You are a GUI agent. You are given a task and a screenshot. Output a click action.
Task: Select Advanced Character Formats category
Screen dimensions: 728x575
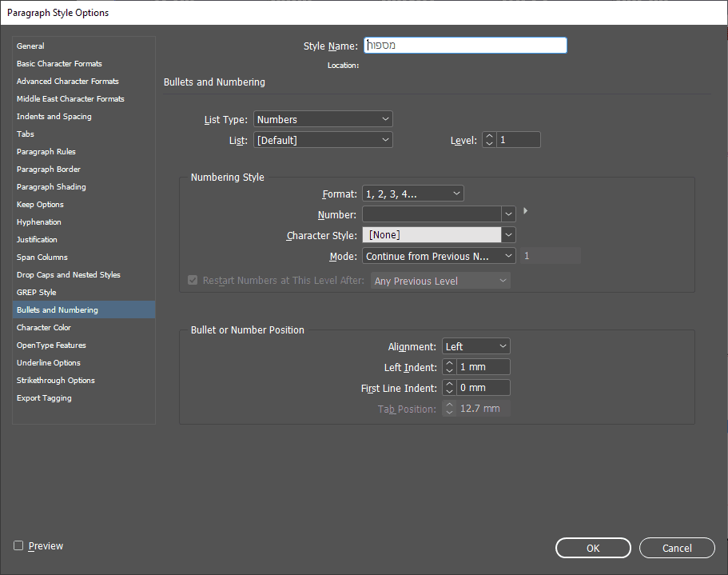pyautogui.click(x=84, y=82)
